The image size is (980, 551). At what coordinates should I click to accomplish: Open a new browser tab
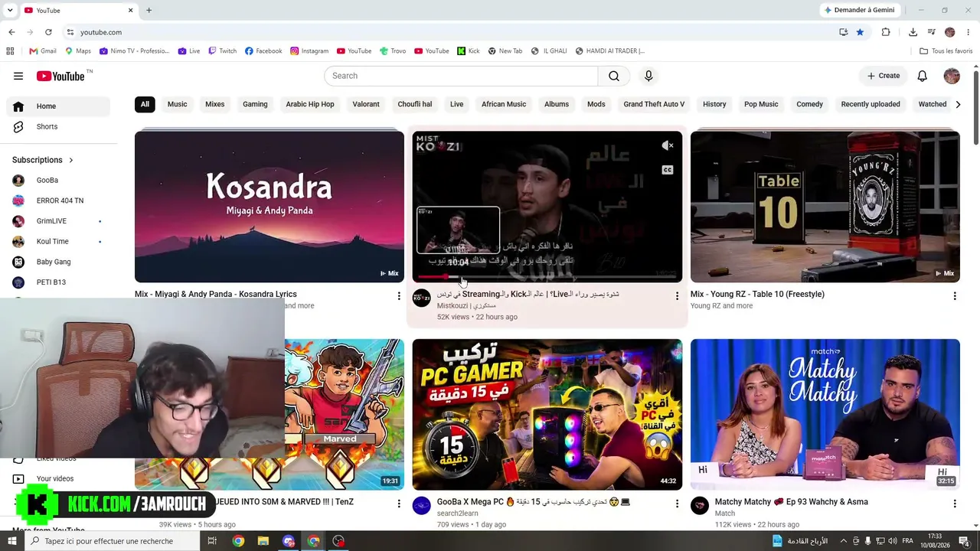click(149, 10)
